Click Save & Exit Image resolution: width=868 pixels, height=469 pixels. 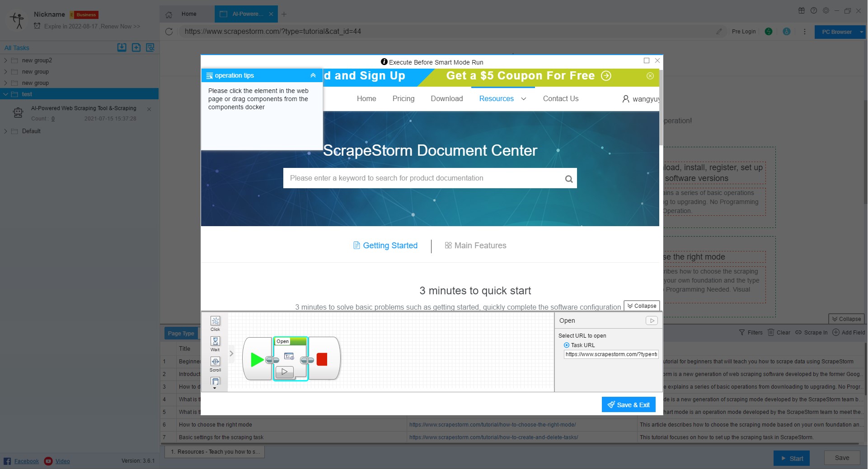pyautogui.click(x=629, y=405)
